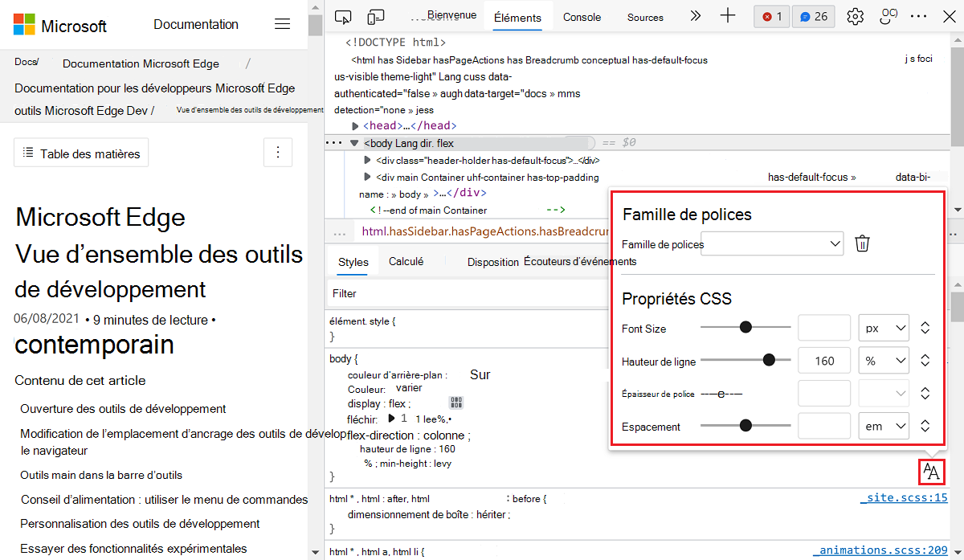Open the Épaisseur de police unit dropdown
This screenshot has height=560, width=964.
point(884,394)
